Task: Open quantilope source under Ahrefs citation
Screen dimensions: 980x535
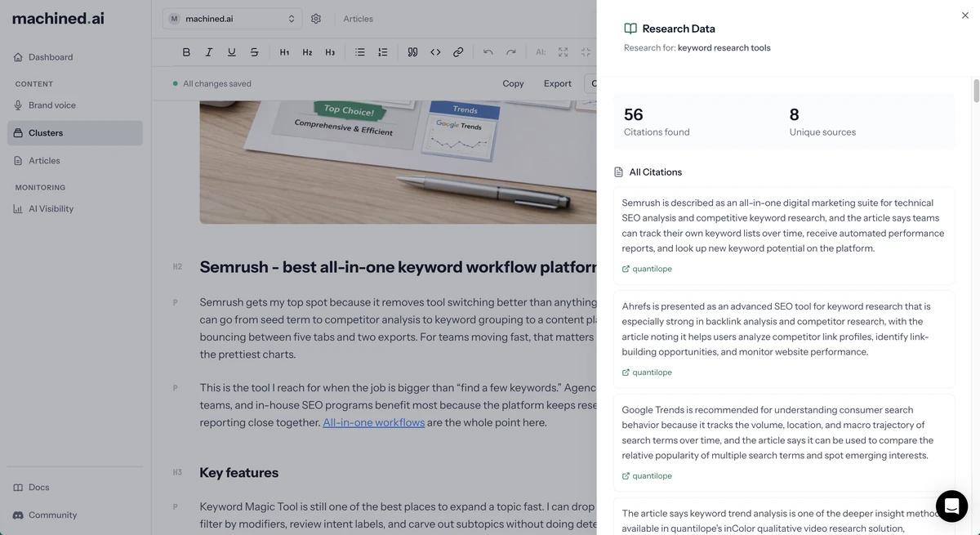Action: (x=647, y=372)
